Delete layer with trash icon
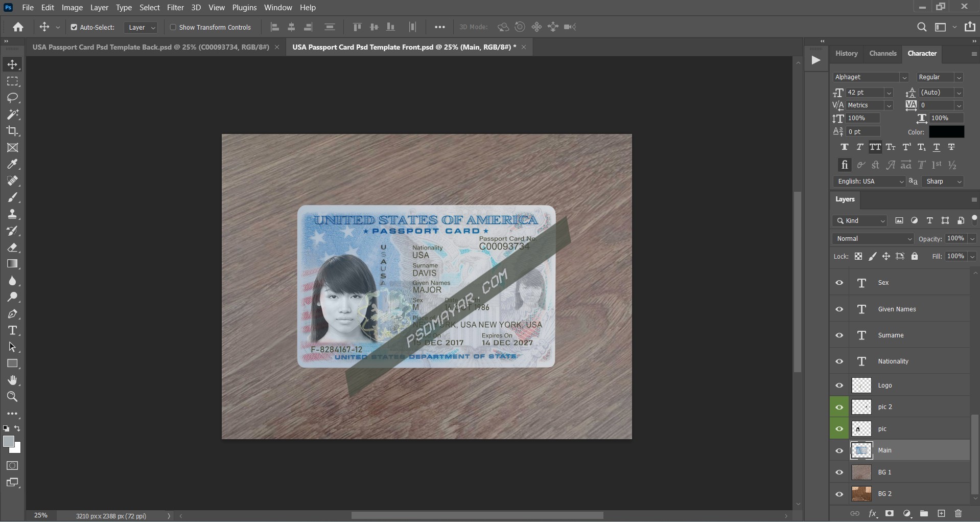980x522 pixels. pos(959,514)
